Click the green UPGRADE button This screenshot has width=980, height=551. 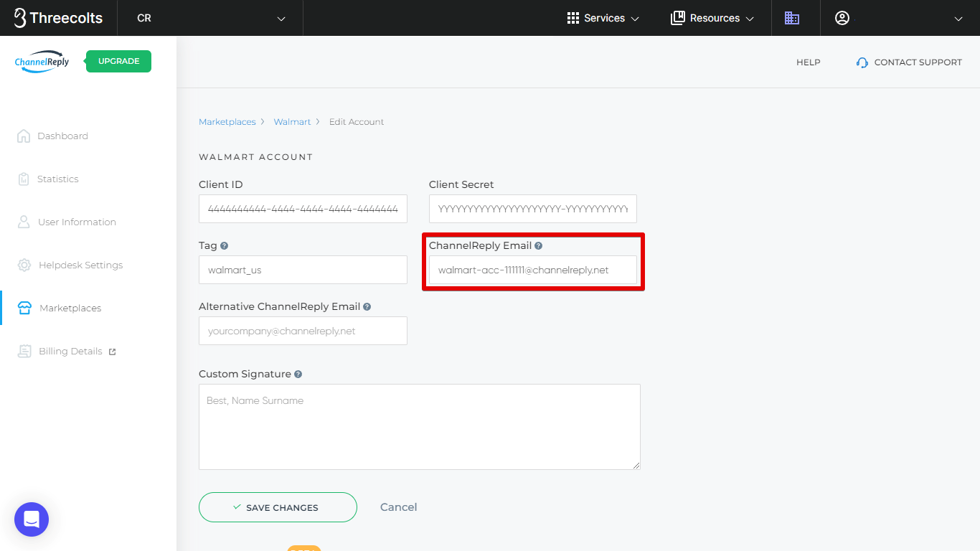coord(118,61)
